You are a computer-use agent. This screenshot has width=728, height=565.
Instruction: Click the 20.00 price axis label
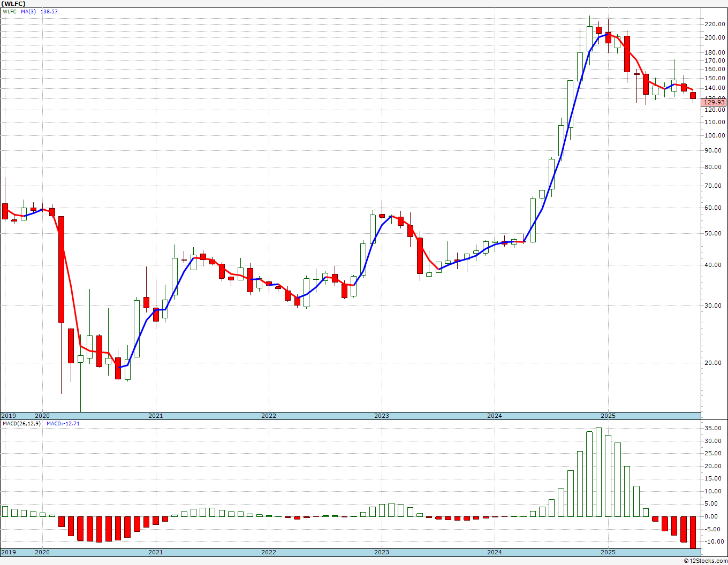pos(714,363)
